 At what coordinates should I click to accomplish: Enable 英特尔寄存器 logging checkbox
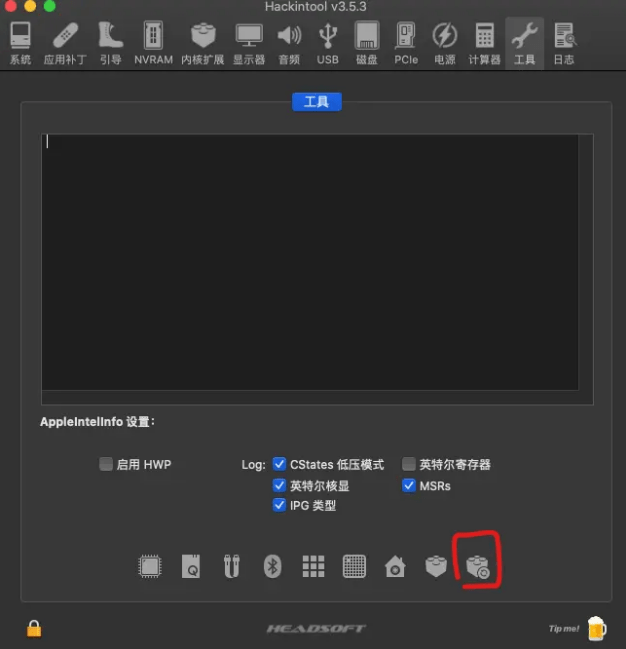[x=409, y=464]
